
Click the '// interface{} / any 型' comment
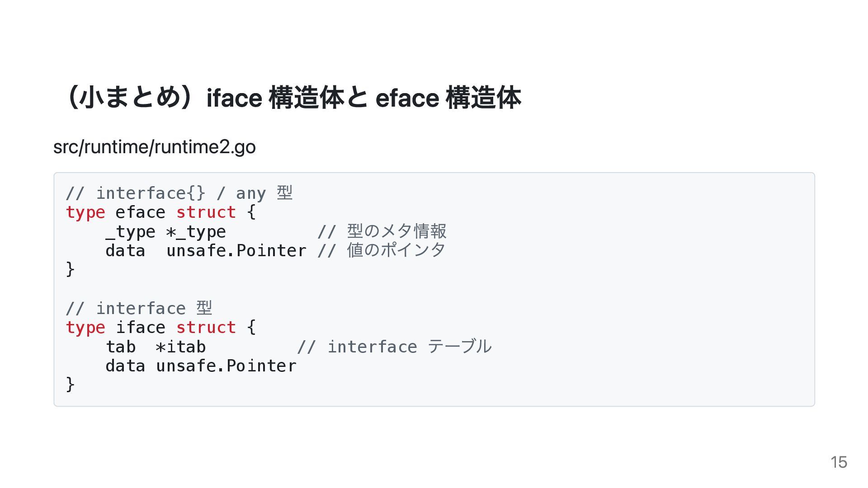tap(179, 193)
